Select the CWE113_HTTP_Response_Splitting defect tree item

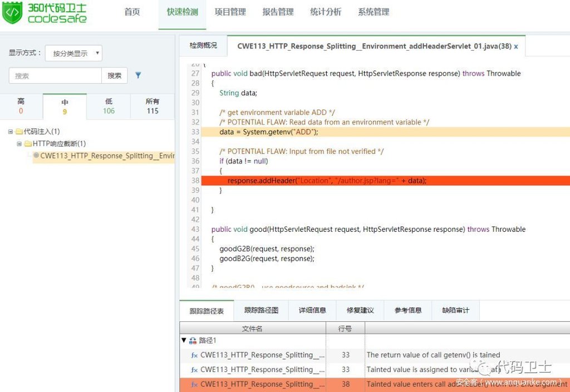coord(107,156)
